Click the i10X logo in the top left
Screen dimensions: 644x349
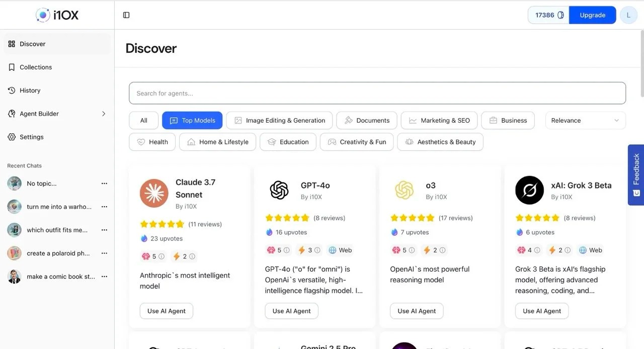(x=57, y=15)
